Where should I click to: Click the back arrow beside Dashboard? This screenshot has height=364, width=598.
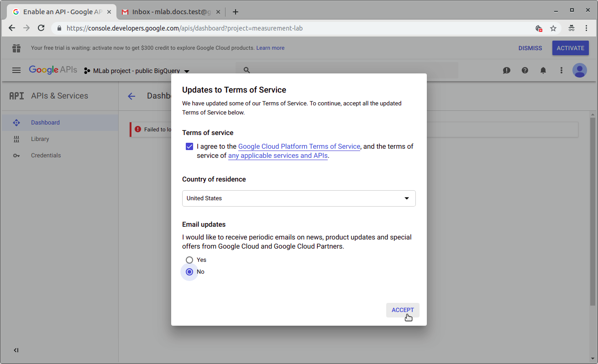[x=131, y=96]
